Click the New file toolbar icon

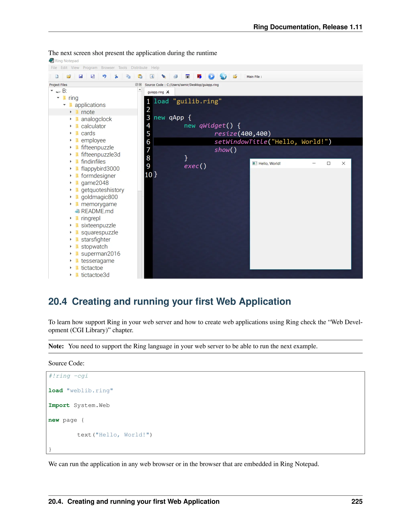[57, 76]
